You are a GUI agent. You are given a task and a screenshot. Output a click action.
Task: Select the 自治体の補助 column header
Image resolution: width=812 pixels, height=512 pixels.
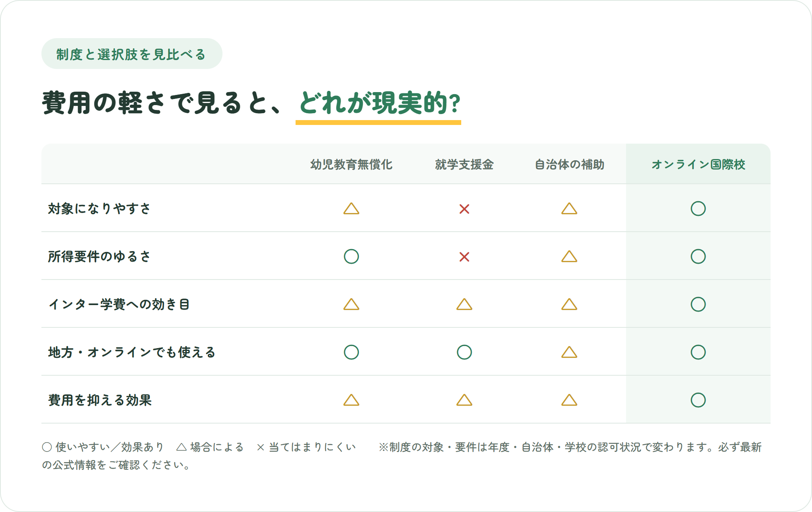569,164
